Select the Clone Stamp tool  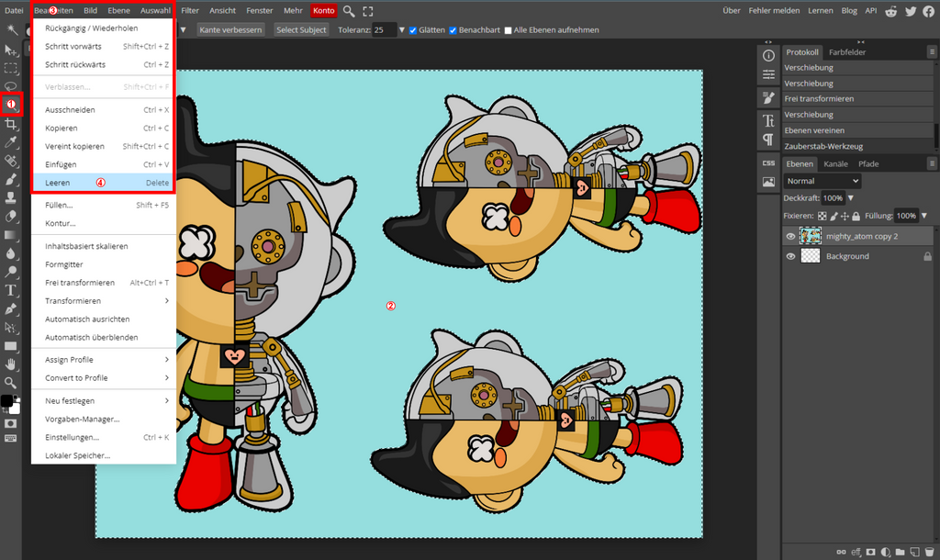point(11,198)
